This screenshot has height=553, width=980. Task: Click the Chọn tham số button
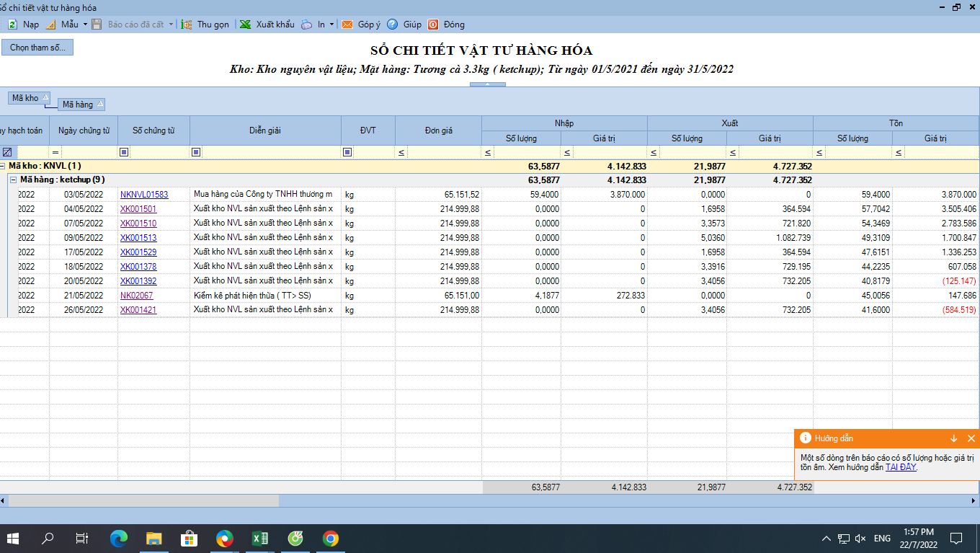(37, 48)
